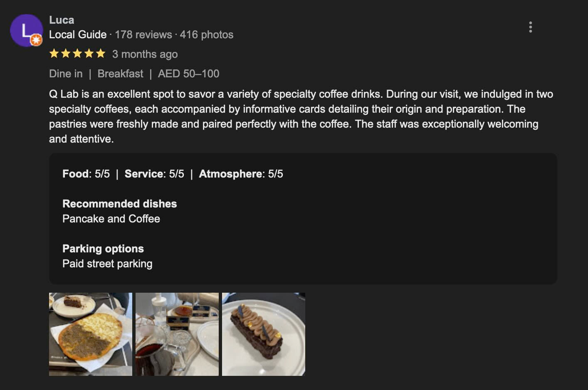Open the reviewer name Luca
588x390 pixels.
(62, 20)
